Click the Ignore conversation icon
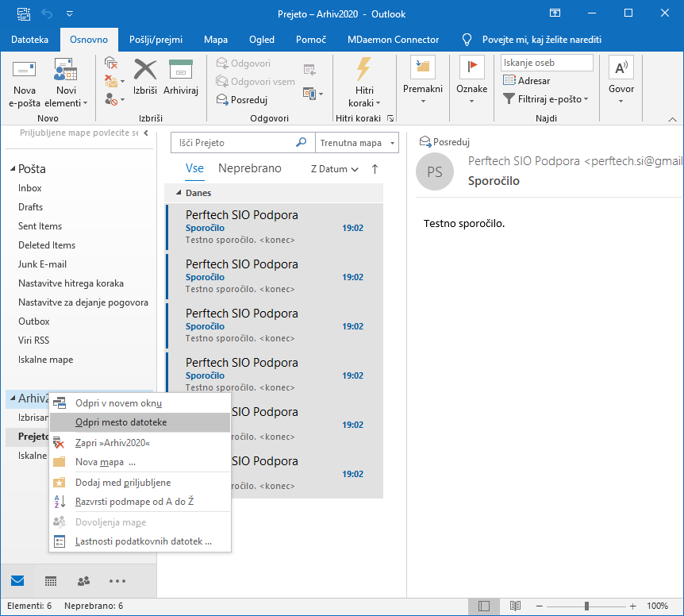This screenshot has width=684, height=616. coord(111,63)
